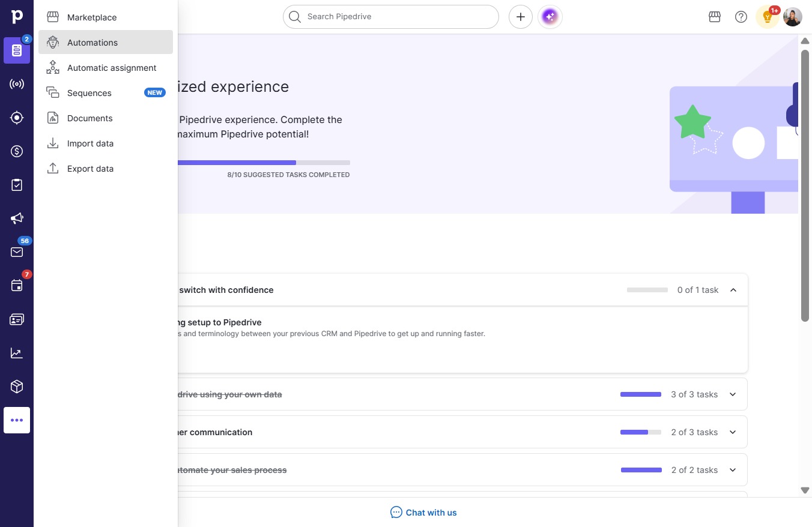Image resolution: width=812 pixels, height=527 pixels.
Task: Click progress bar beside '2 of 3 tasks'
Action: (641, 432)
